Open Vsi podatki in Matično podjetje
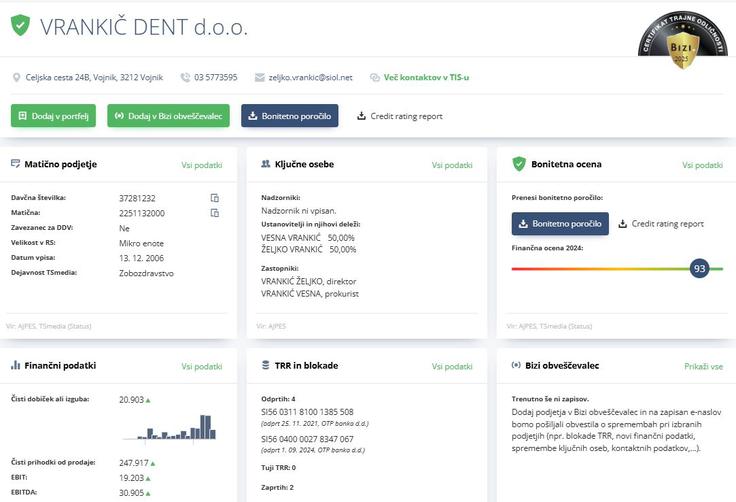The image size is (736, 502). [202, 165]
